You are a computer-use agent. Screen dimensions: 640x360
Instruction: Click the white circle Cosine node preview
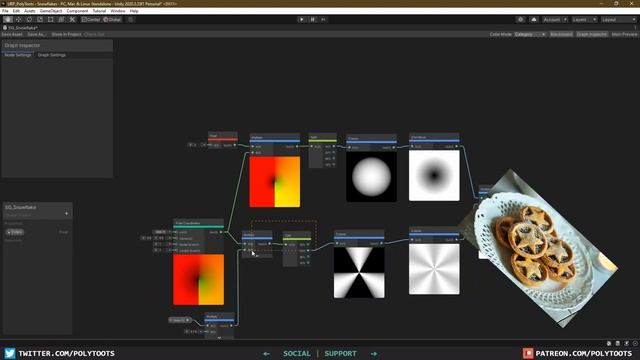point(371,177)
